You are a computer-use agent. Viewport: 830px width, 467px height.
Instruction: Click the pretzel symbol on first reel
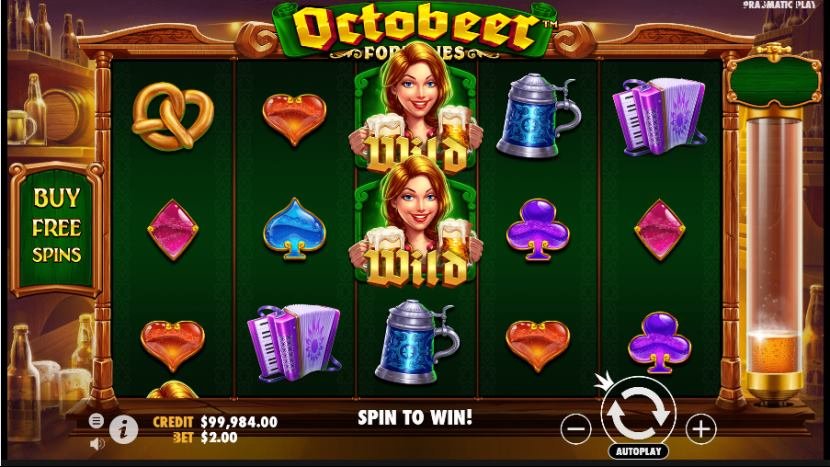172,116
